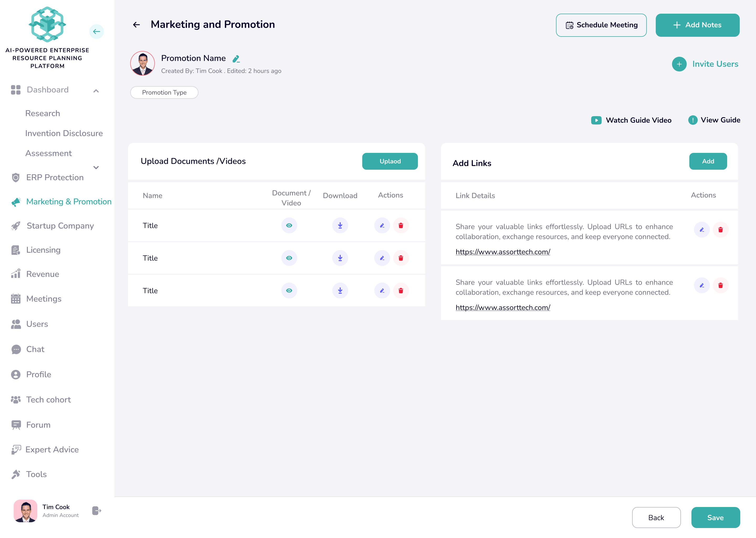Image resolution: width=756 pixels, height=538 pixels.
Task: Edit the second Title row
Action: click(382, 258)
